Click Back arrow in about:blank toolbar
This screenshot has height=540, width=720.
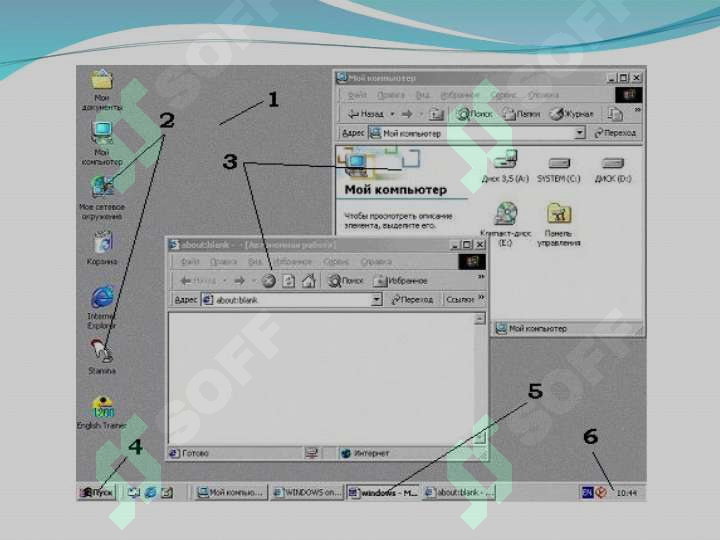tap(197, 281)
